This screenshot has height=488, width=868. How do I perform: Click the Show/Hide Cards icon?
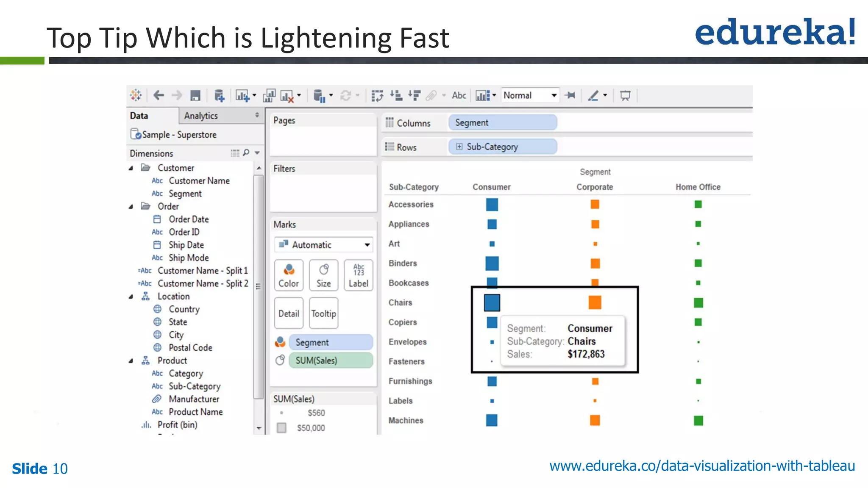click(x=483, y=95)
